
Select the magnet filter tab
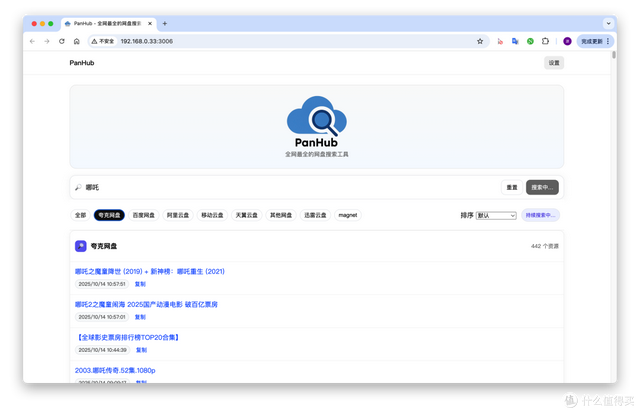coord(348,215)
